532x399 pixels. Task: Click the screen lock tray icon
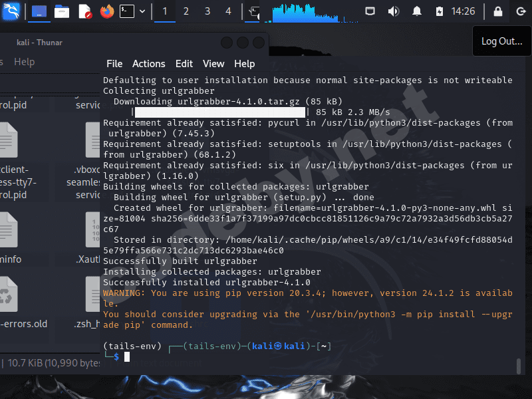click(497, 11)
